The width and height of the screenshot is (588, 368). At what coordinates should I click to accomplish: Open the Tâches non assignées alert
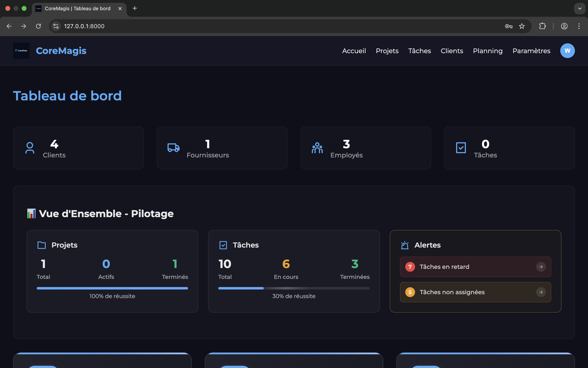click(475, 292)
